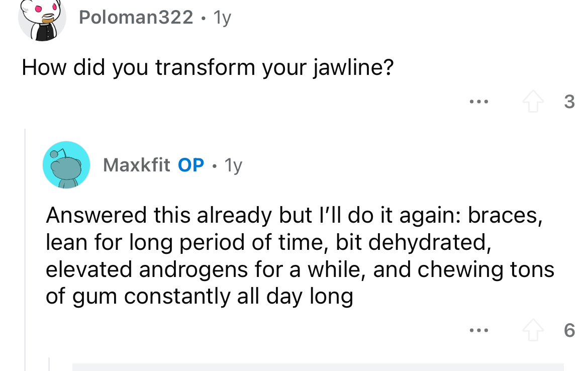The width and height of the screenshot is (588, 371).
Task: Tap the vote count 3 on Poloman322's comment
Action: (x=569, y=102)
